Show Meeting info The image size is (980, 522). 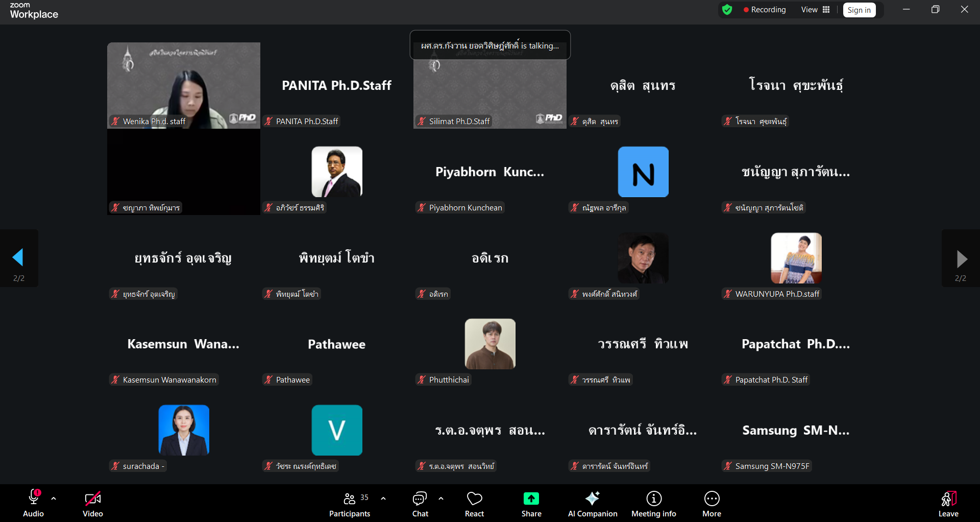(653, 504)
